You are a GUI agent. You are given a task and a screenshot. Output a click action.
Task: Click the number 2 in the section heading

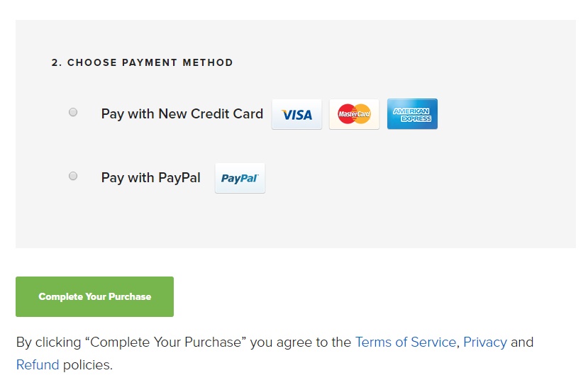[x=56, y=62]
